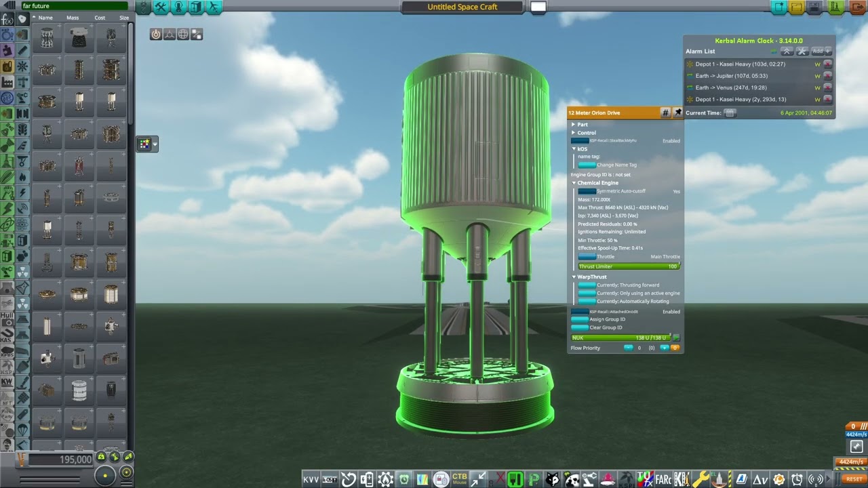Click the green fork toolbar icon
The height and width of the screenshot is (488, 868).
click(x=515, y=480)
